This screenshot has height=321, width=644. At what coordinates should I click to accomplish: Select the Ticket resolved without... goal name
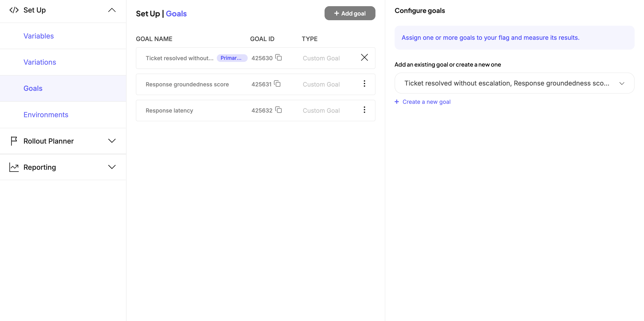point(180,58)
